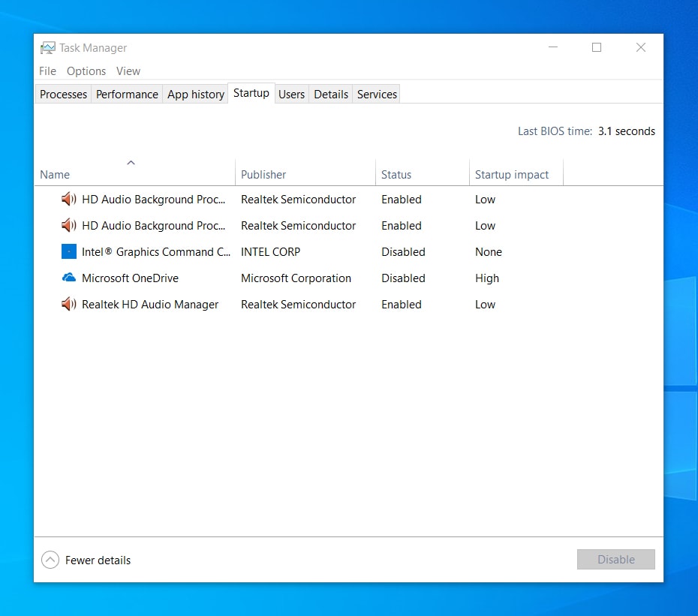Select the Intel Graphics Command Center row
The image size is (698, 616).
point(155,251)
